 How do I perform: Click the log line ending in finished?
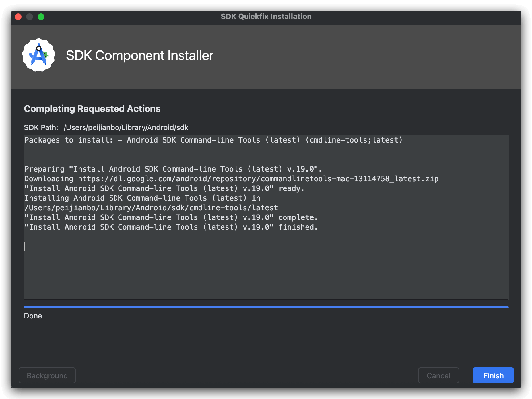(171, 227)
